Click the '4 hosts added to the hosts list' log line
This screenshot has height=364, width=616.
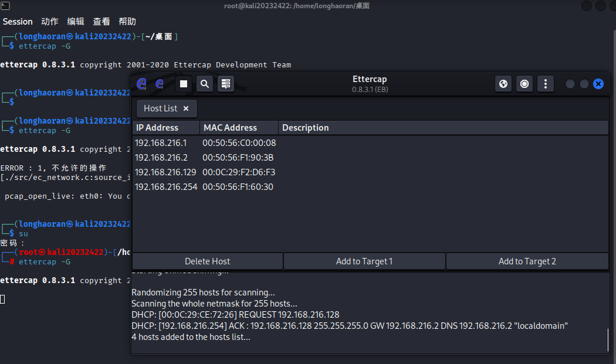[x=191, y=337]
